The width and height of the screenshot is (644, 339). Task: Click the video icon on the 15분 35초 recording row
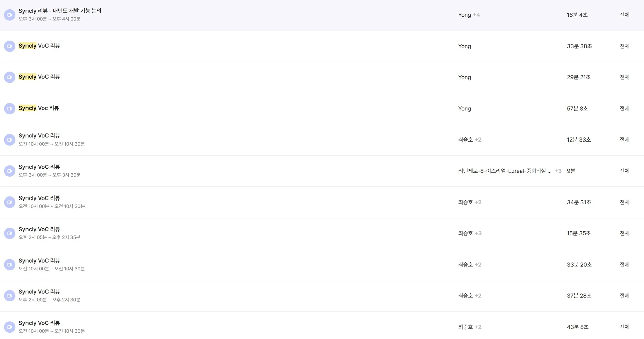[10, 233]
